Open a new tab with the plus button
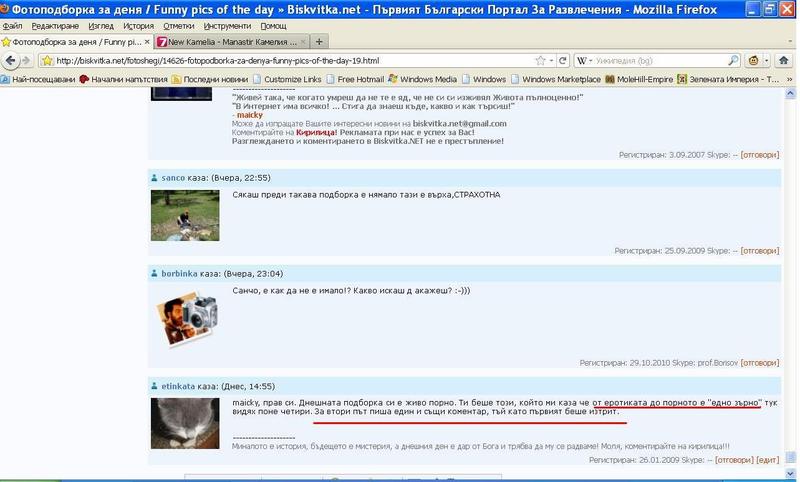 pos(319,42)
